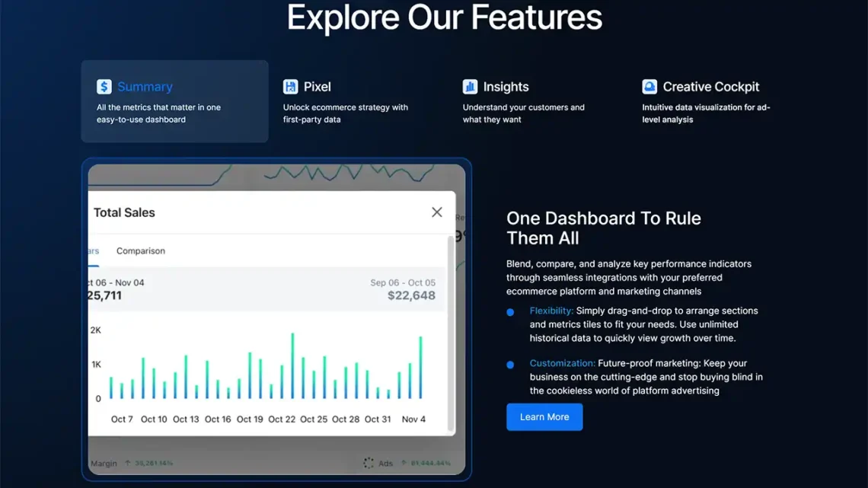
Task: Click the Margin label below popup
Action: point(104,463)
